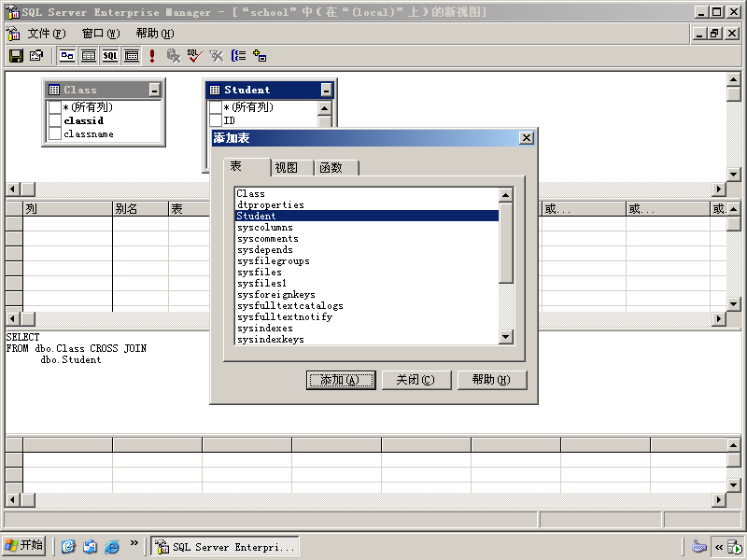Click table list scrollbar down arrow

click(x=505, y=337)
